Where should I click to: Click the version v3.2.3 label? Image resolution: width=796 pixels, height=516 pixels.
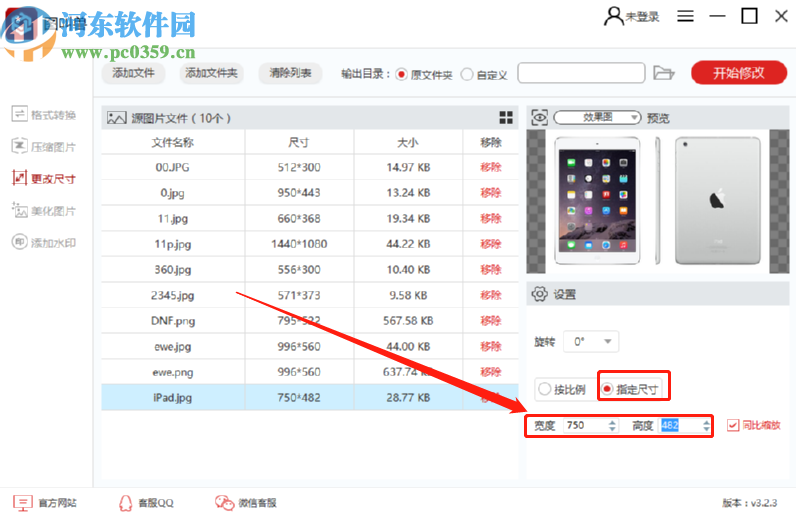[749, 503]
